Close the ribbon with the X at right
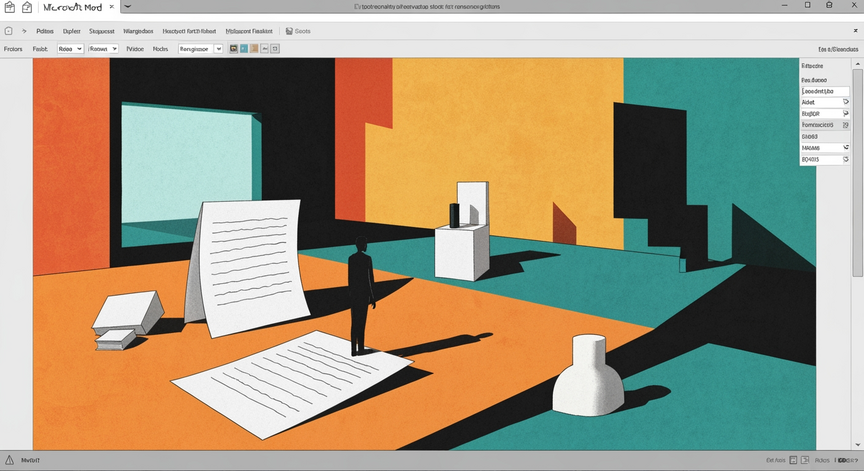 [x=856, y=31]
